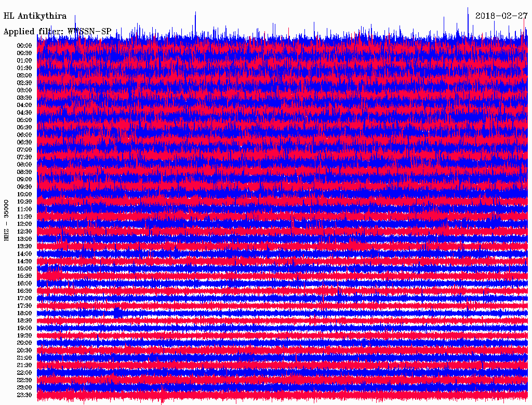Screen dimensions: 532x405
Task: Select the 00:30 time label
Action: 24,53
